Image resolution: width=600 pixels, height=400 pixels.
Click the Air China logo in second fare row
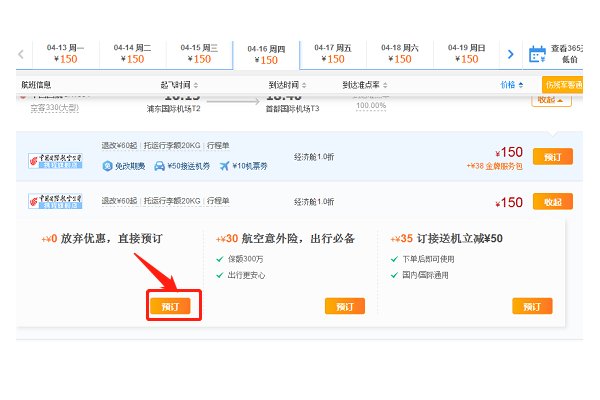click(x=55, y=201)
